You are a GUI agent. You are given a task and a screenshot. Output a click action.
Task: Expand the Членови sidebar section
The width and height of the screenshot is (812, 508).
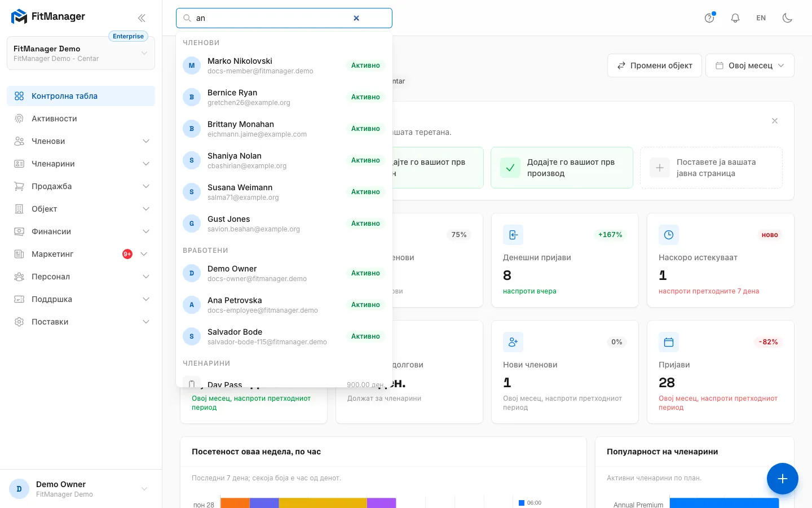click(x=81, y=141)
